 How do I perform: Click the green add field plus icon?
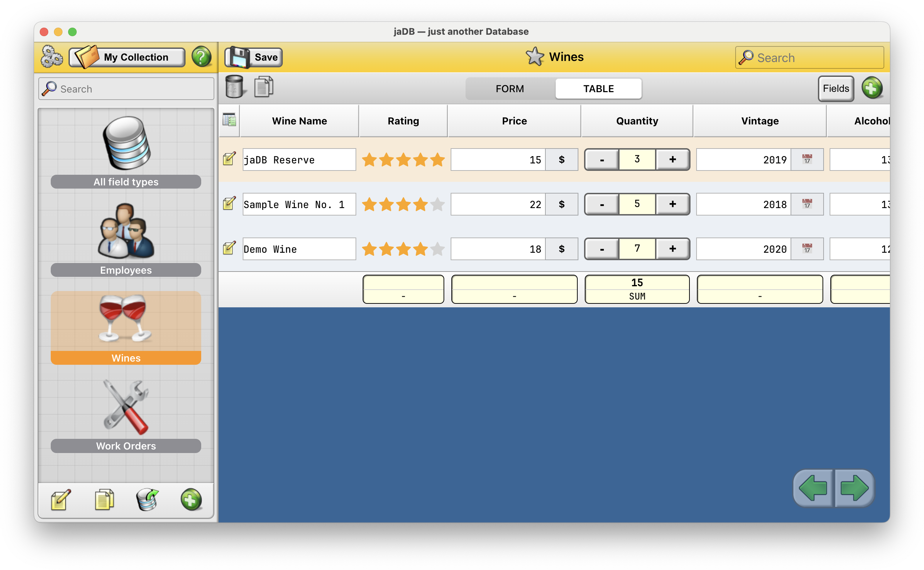coord(871,88)
